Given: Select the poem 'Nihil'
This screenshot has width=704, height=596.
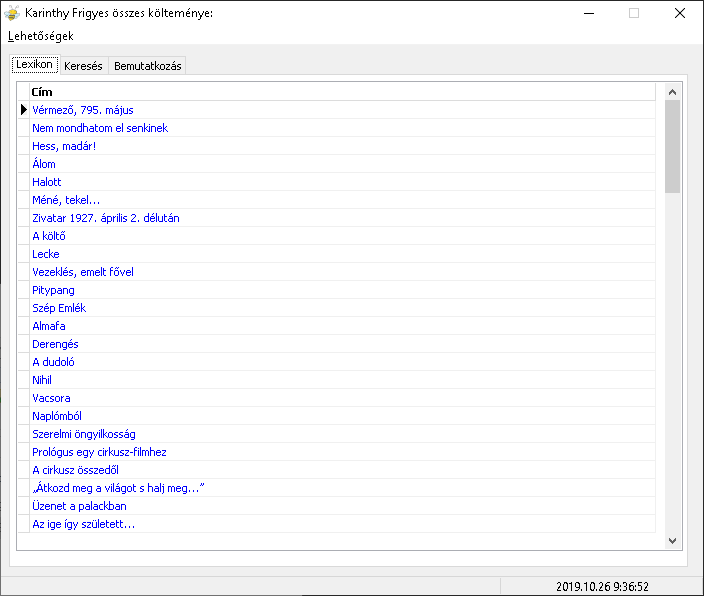Looking at the screenshot, I should [x=343, y=380].
